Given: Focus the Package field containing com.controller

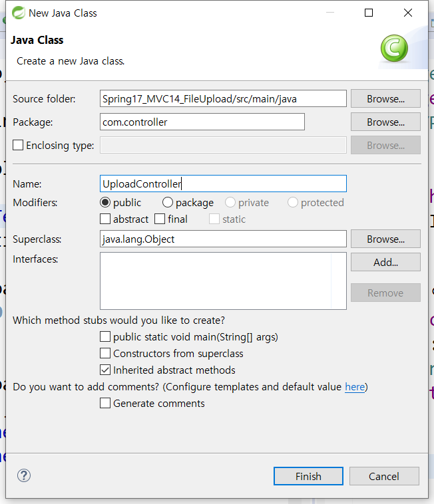Looking at the screenshot, I should (x=202, y=122).
